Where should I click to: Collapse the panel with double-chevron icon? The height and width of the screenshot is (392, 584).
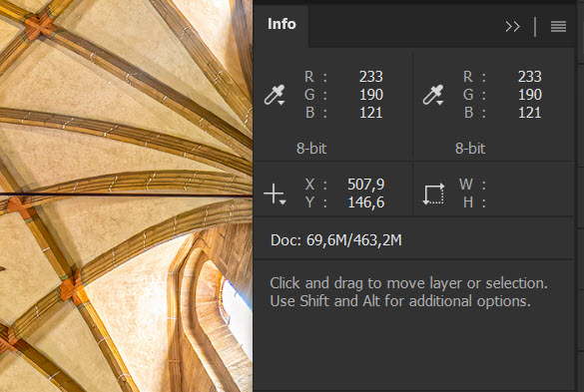[512, 26]
